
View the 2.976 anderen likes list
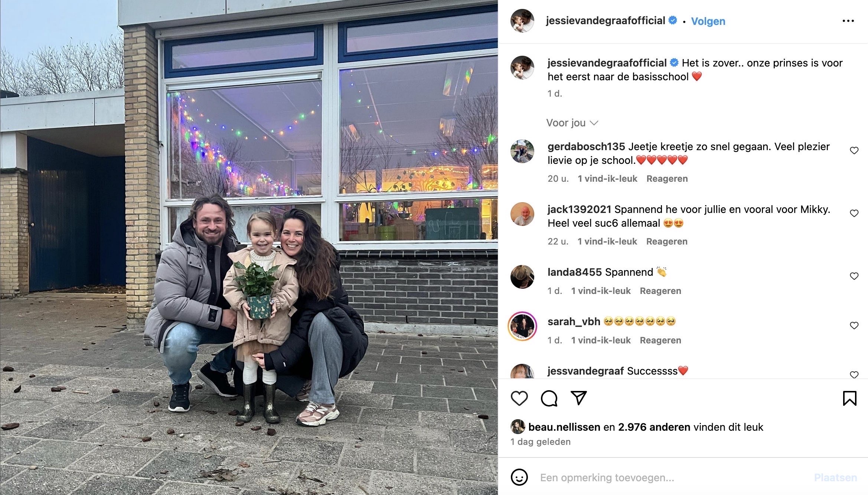(x=654, y=427)
